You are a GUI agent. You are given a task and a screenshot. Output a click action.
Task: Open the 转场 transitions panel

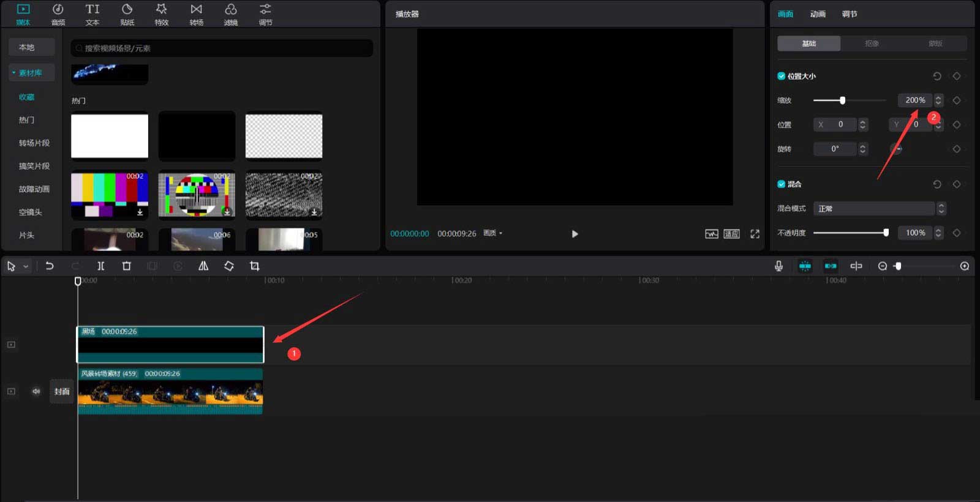(197, 14)
